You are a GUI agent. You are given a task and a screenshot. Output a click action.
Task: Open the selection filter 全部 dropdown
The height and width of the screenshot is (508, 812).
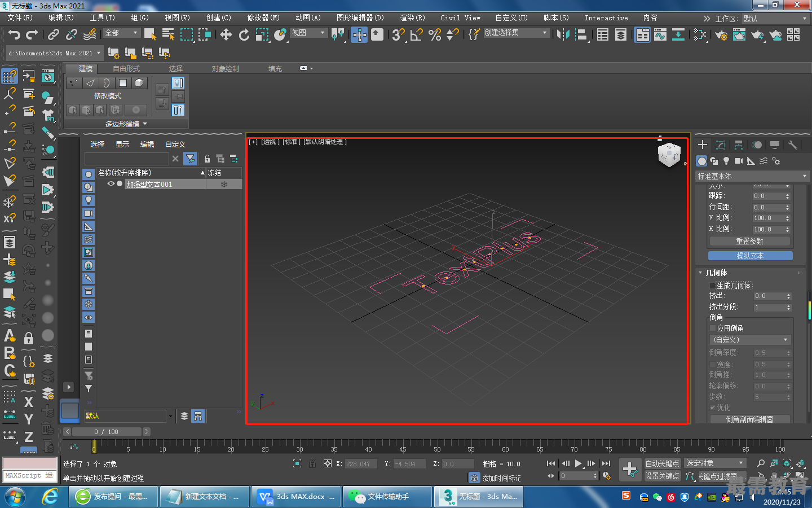click(121, 33)
